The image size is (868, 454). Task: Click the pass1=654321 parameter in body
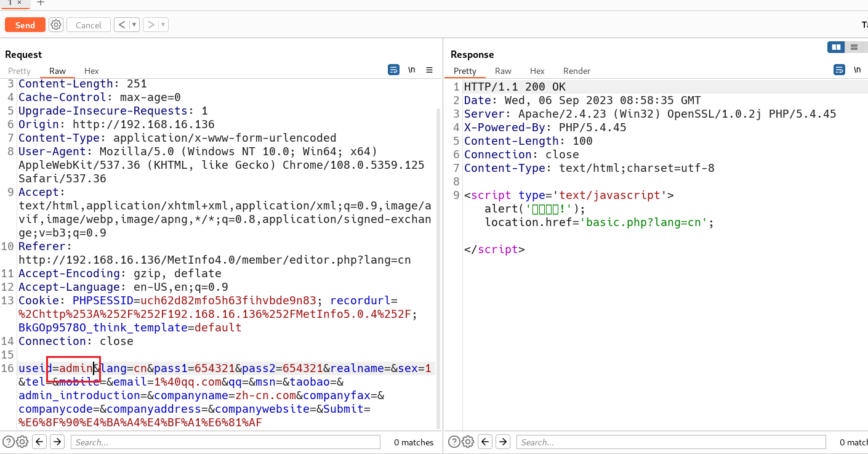(x=194, y=368)
